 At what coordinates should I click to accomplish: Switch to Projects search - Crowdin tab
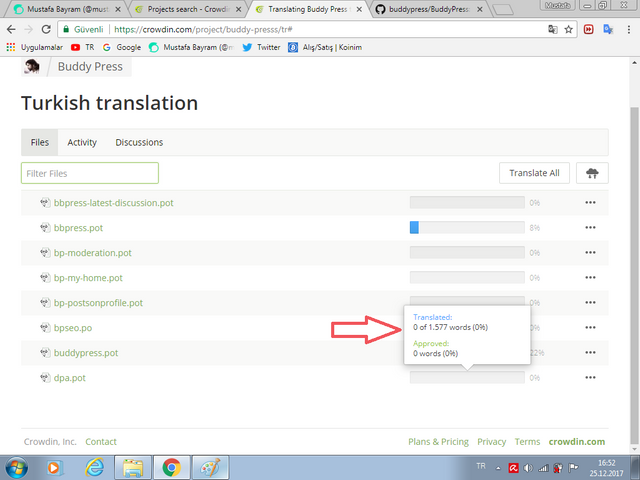pos(188,9)
